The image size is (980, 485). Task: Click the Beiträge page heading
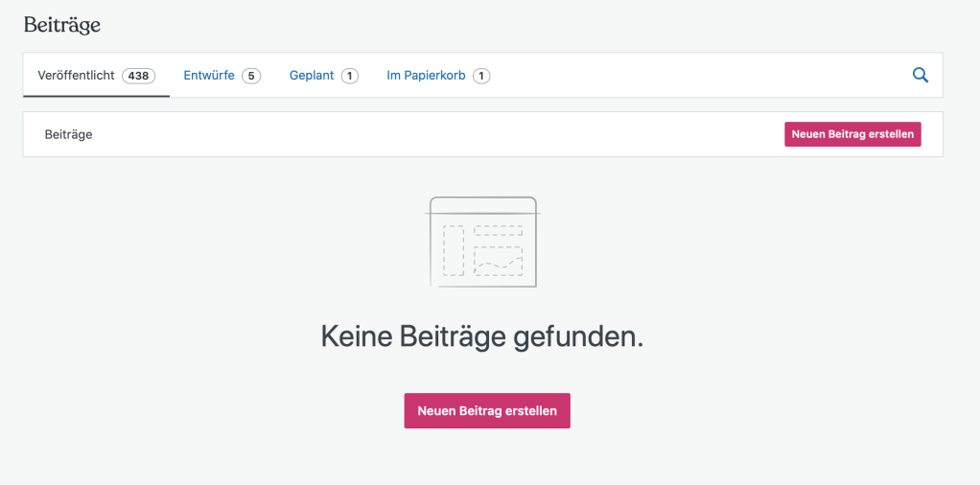click(x=62, y=26)
